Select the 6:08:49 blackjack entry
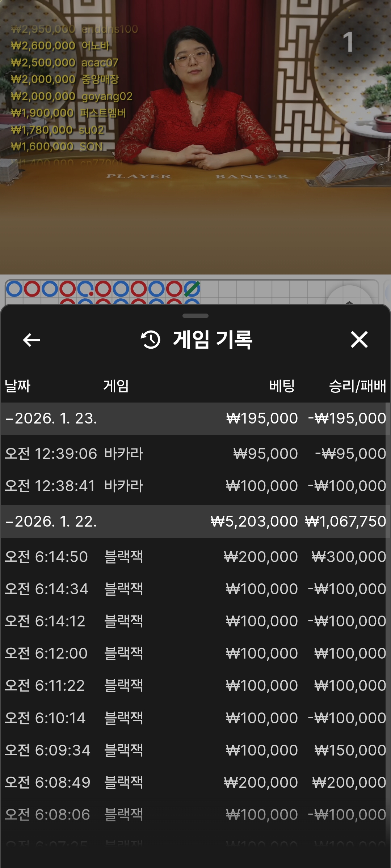This screenshot has height=868, width=391. click(x=195, y=782)
